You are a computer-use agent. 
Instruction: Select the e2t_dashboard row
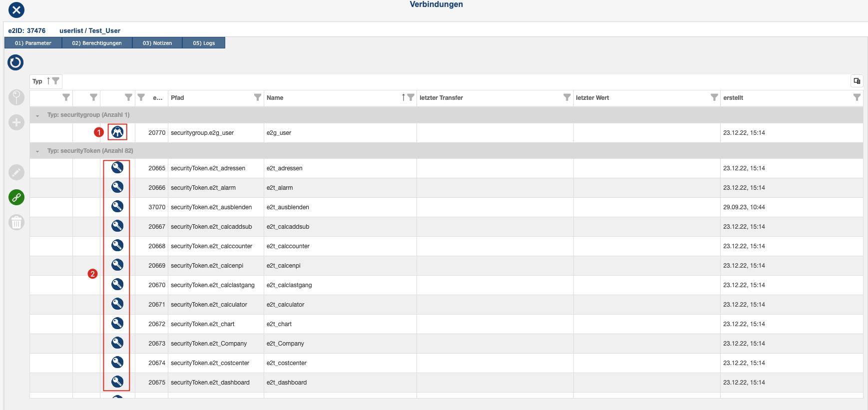click(x=446, y=383)
